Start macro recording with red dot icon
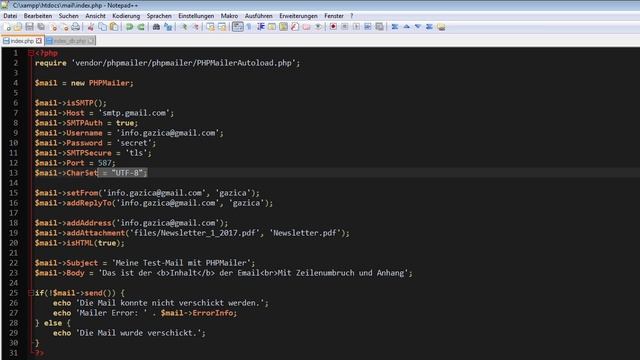The height and width of the screenshot is (360, 640). coord(333,27)
